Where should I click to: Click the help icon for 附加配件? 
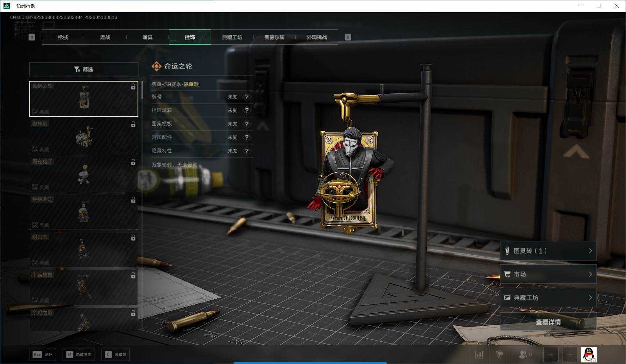[247, 137]
